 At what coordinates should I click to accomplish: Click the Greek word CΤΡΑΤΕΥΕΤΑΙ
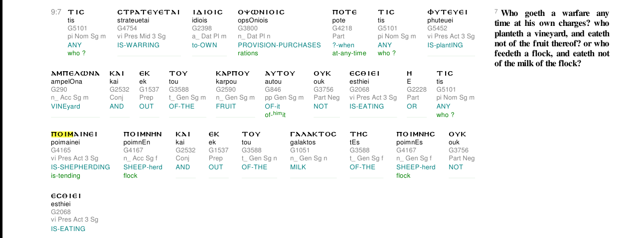[148, 12]
